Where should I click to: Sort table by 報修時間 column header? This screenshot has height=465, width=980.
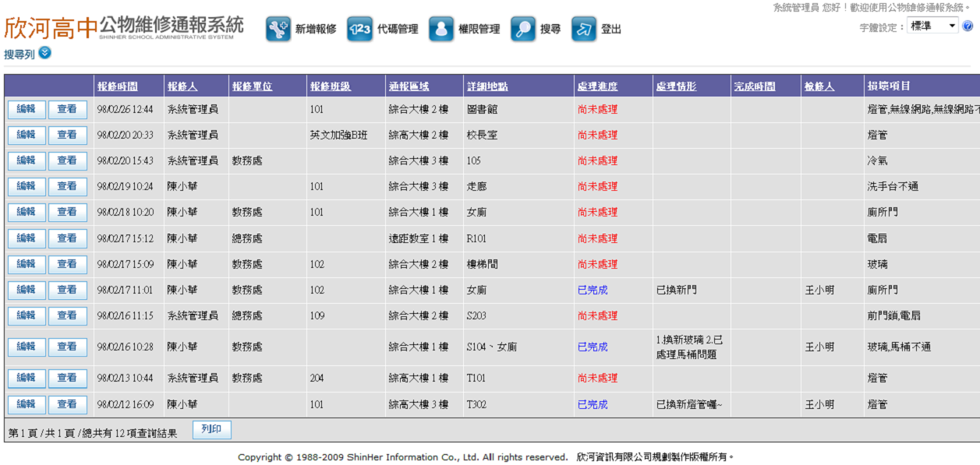[x=118, y=86]
